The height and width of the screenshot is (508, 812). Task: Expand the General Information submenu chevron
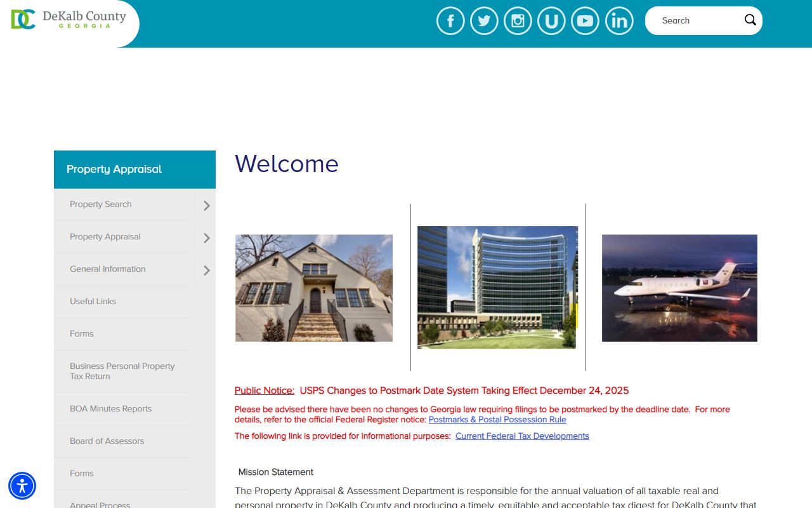pos(206,270)
